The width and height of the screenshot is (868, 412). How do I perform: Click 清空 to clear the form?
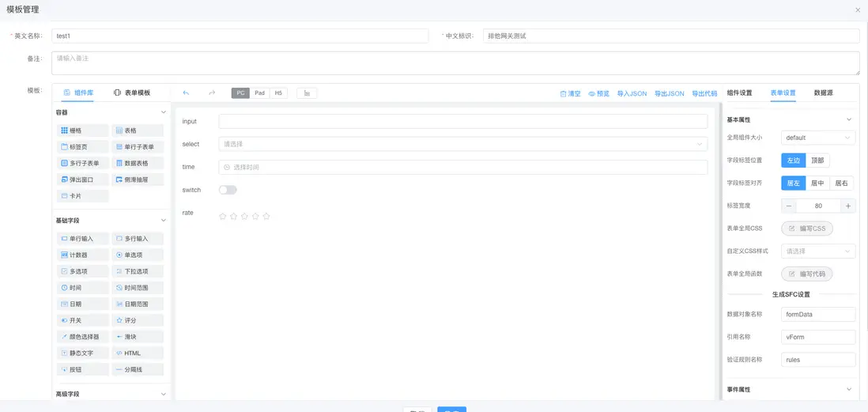pos(570,93)
